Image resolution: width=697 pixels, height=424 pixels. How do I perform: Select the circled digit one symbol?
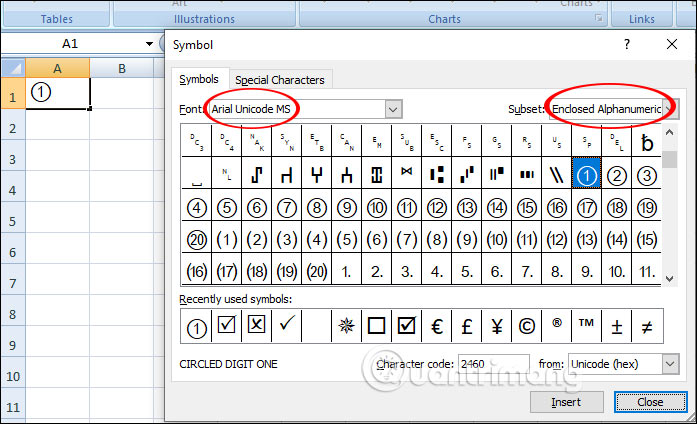click(587, 175)
